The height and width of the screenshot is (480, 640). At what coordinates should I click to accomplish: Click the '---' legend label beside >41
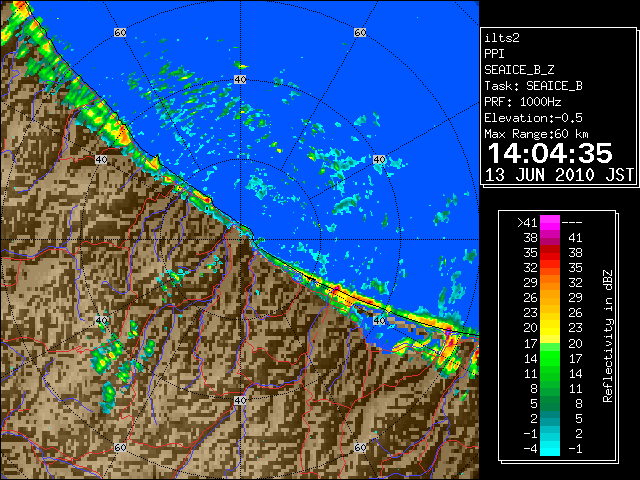pos(572,222)
